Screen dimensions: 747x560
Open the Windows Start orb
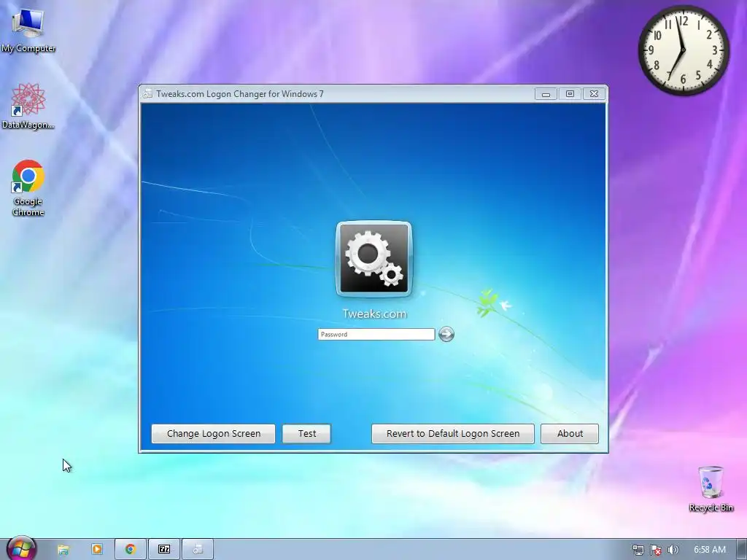21,549
